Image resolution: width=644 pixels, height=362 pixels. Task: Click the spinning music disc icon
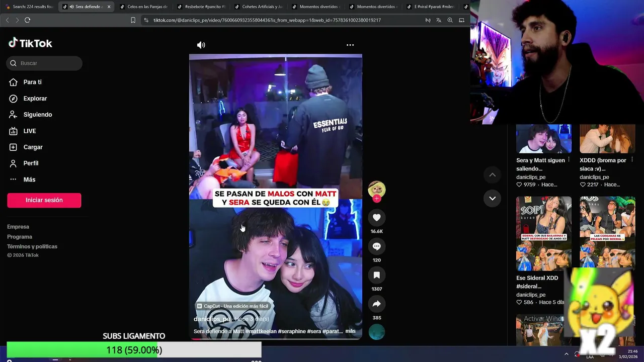click(376, 332)
